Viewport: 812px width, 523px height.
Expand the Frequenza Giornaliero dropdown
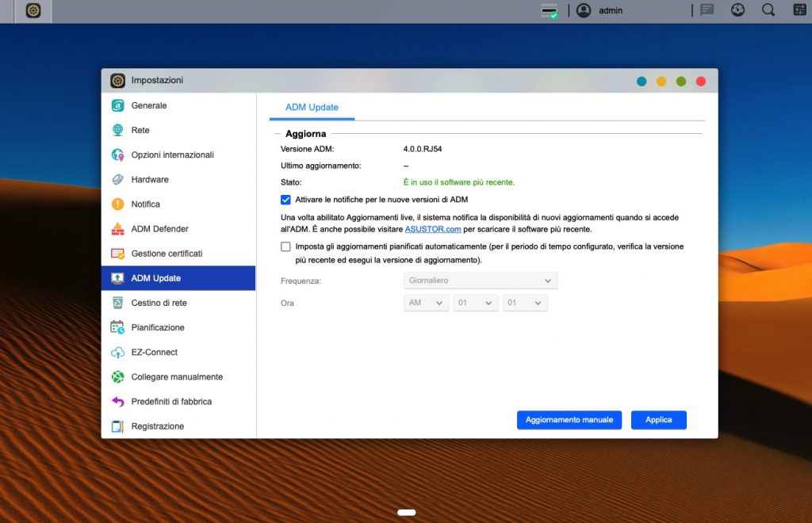coord(480,281)
